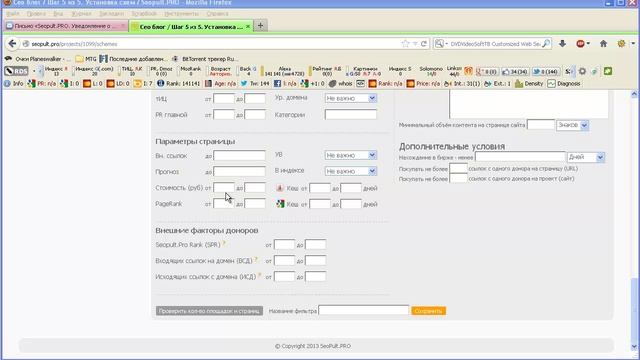Open RDS bar settings gear icon

coord(582,71)
